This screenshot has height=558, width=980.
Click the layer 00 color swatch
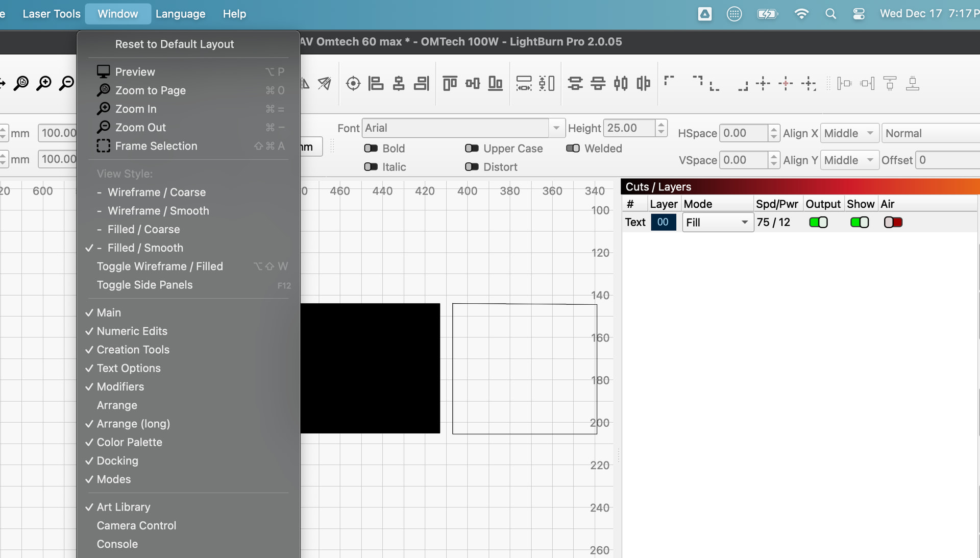tap(663, 223)
